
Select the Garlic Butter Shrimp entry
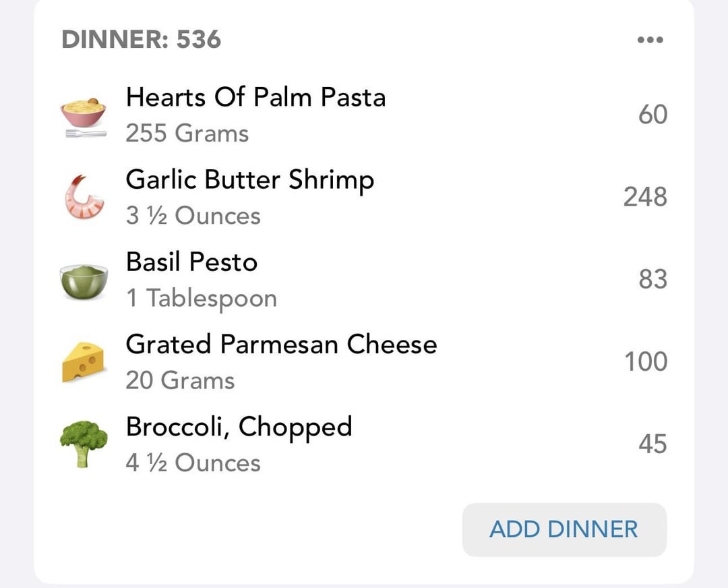pyautogui.click(x=364, y=197)
